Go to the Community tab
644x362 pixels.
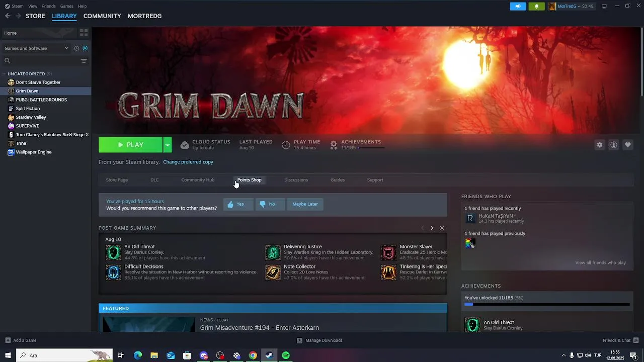point(102,16)
